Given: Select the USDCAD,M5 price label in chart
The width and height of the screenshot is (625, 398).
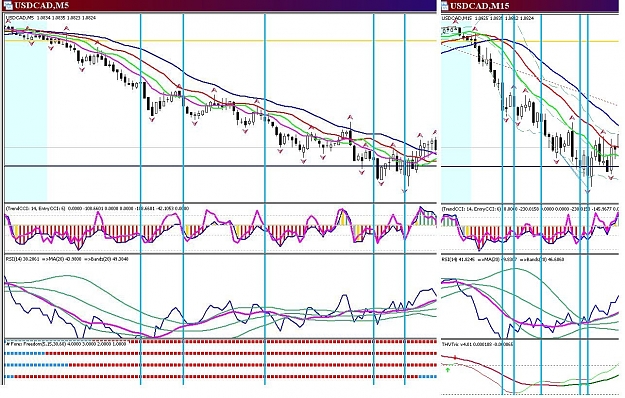Looking at the screenshot, I should [x=51, y=18].
